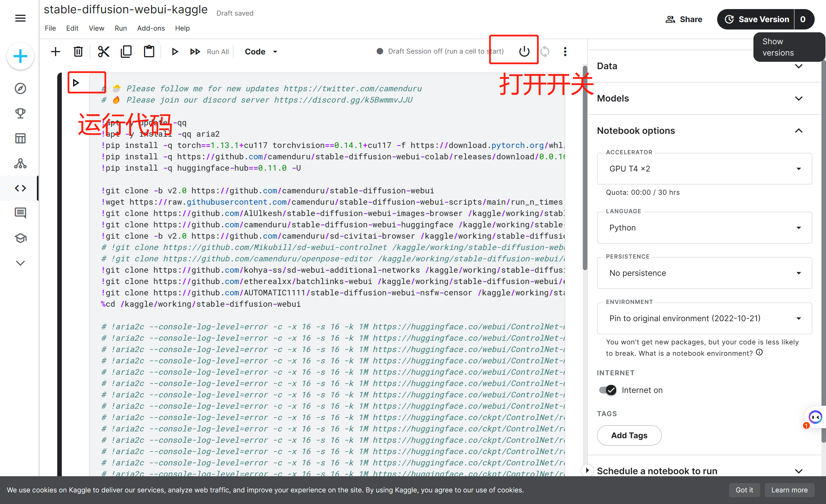826x504 pixels.
Task: Open the three-dot more options menu
Action: pos(565,51)
